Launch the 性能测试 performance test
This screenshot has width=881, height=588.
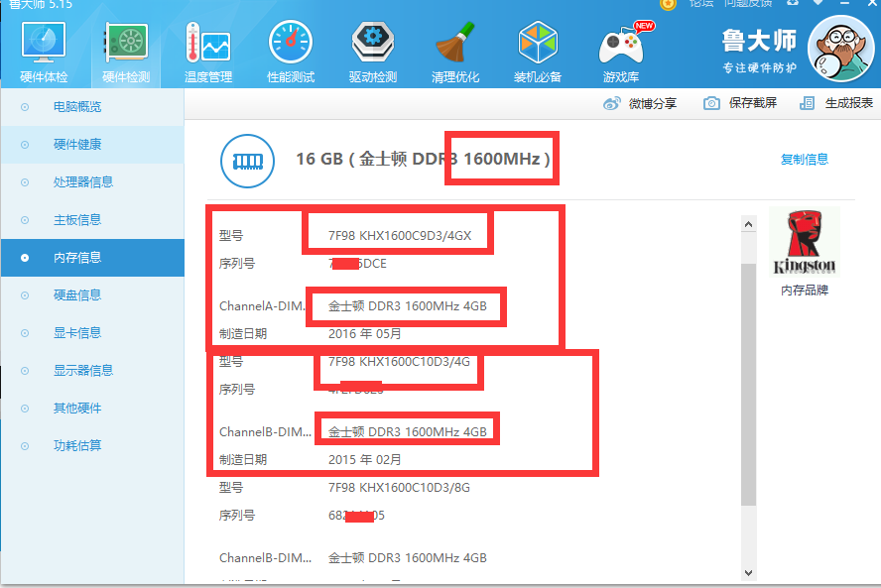point(291,53)
